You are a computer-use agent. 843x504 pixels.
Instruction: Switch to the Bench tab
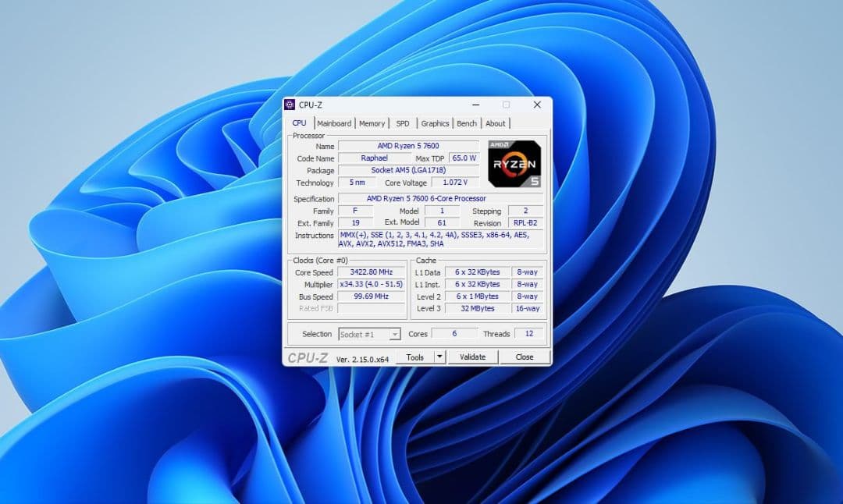tap(466, 122)
